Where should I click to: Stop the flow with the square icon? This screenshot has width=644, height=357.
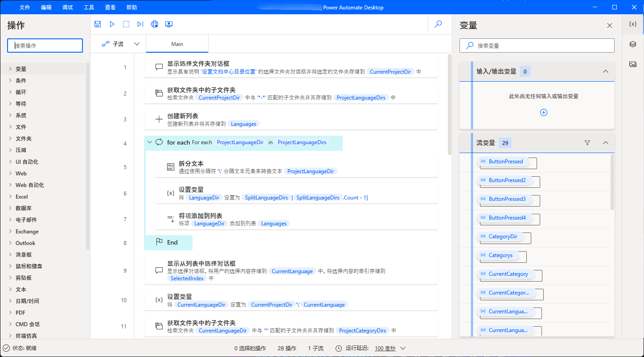126,24
